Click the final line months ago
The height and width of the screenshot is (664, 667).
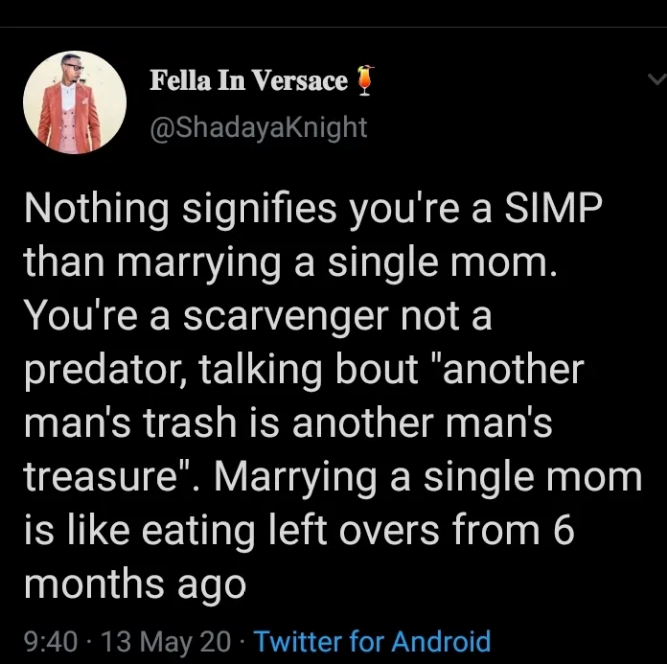coord(135,584)
